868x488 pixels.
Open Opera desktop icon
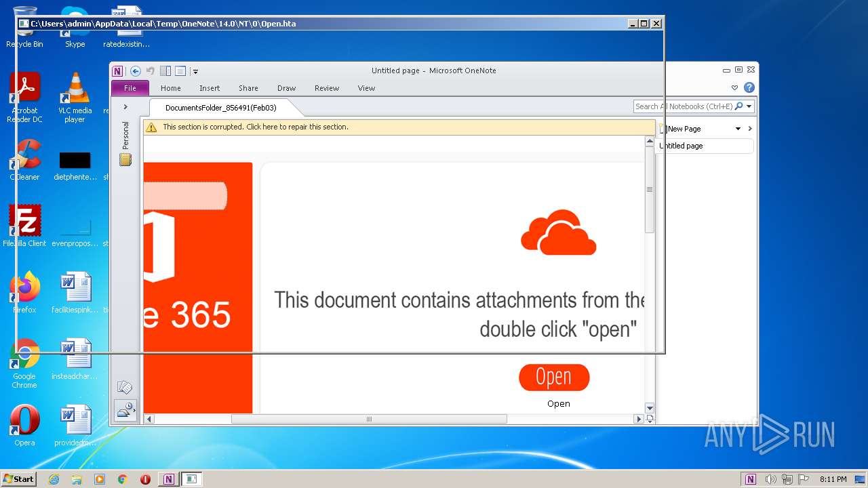[x=24, y=425]
